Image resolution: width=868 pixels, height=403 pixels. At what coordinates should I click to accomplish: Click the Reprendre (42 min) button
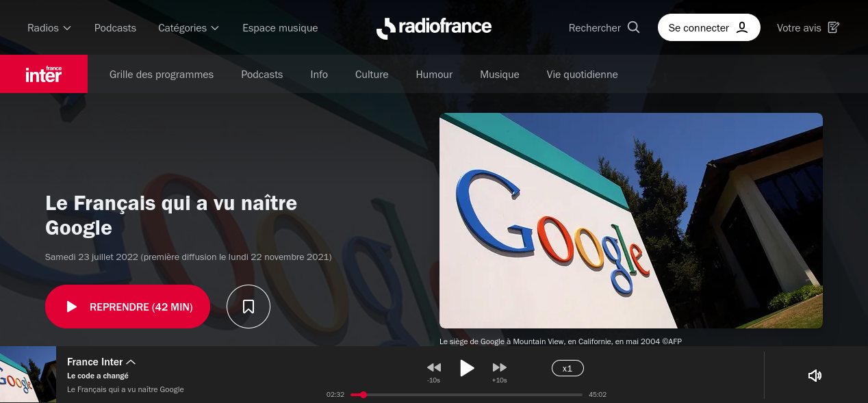(x=127, y=307)
